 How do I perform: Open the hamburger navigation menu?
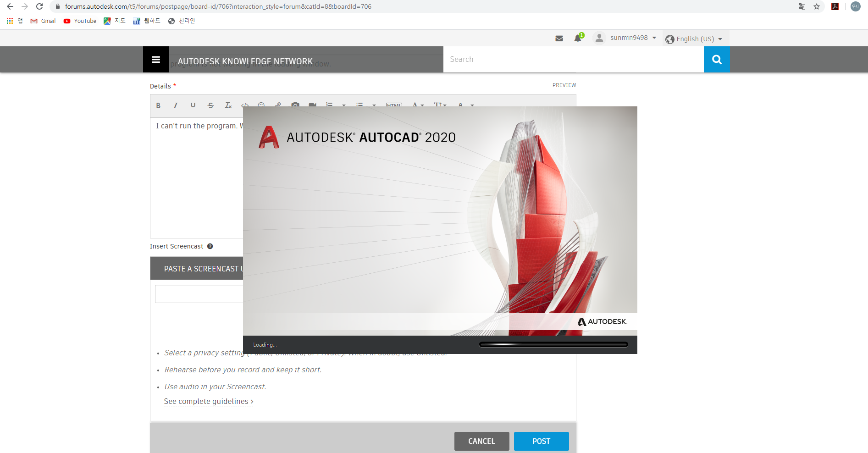(156, 59)
